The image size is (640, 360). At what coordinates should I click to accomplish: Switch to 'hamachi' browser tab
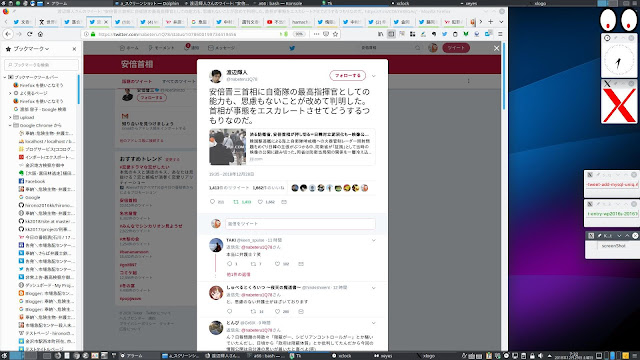(x=300, y=22)
